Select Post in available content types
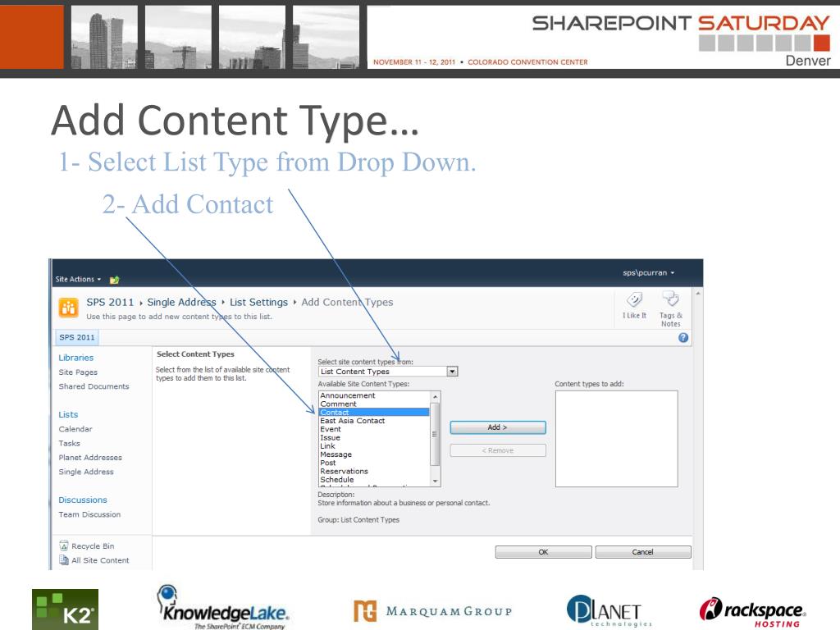This screenshot has width=840, height=630. (374, 463)
